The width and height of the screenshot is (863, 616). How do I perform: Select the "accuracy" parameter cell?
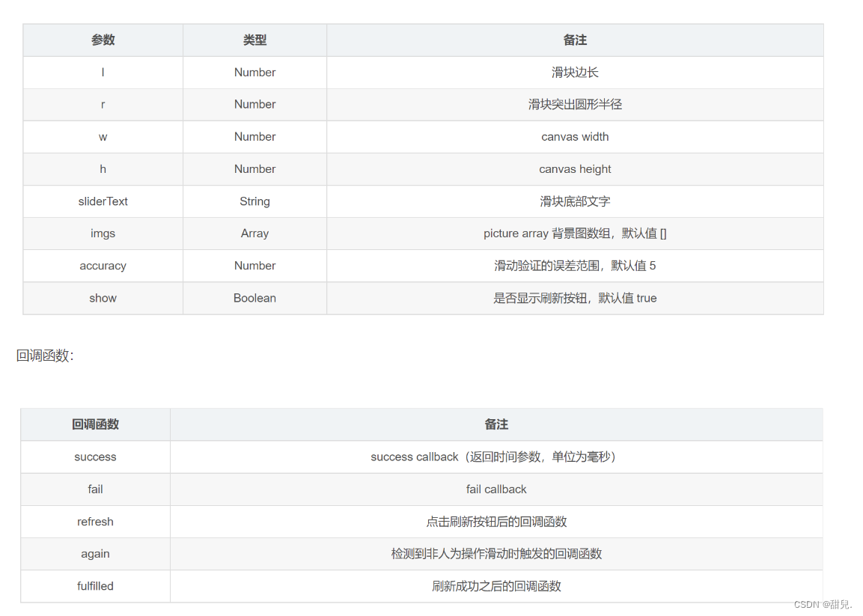(x=103, y=265)
